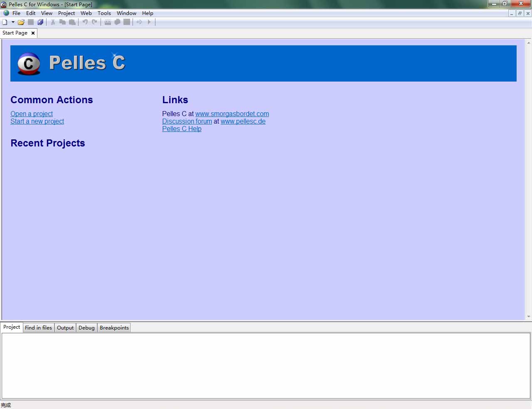Click the start page scrollbar up arrow

click(x=529, y=43)
